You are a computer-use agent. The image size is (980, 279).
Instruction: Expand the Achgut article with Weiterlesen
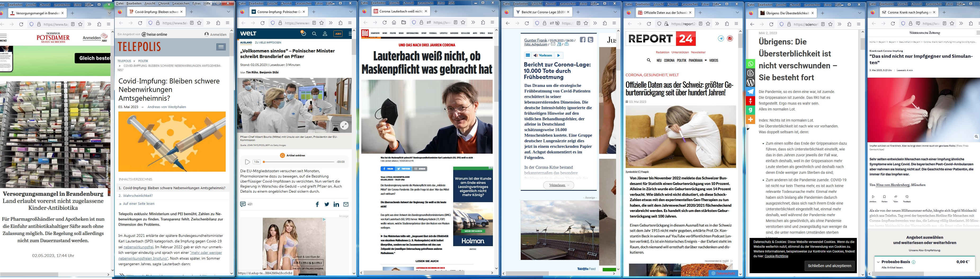click(559, 185)
